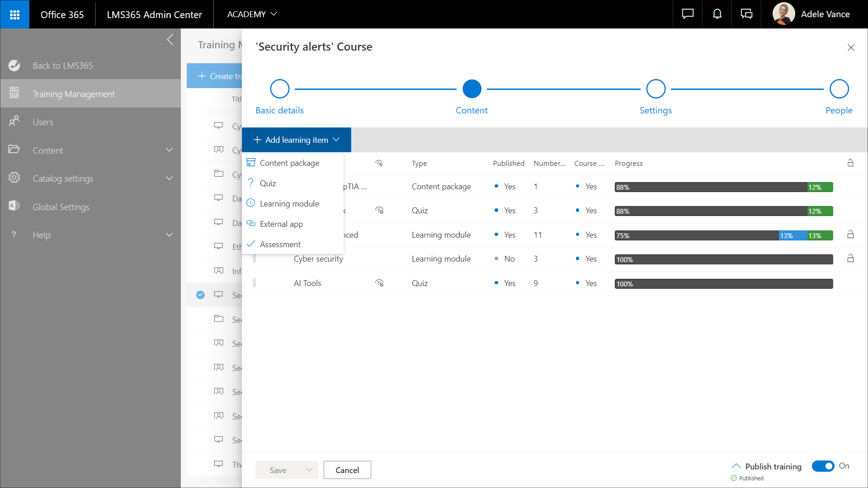868x488 pixels.
Task: Select Assessment from the add item menu
Action: 280,244
